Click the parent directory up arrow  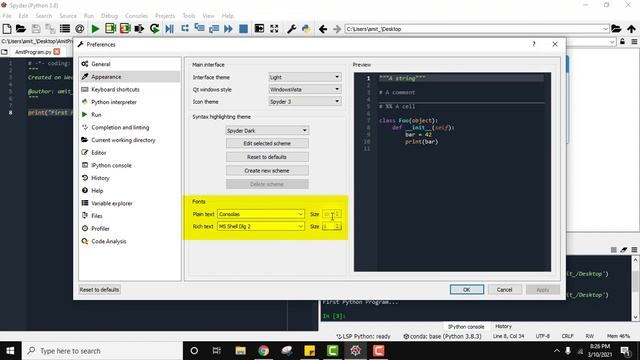[x=631, y=29]
